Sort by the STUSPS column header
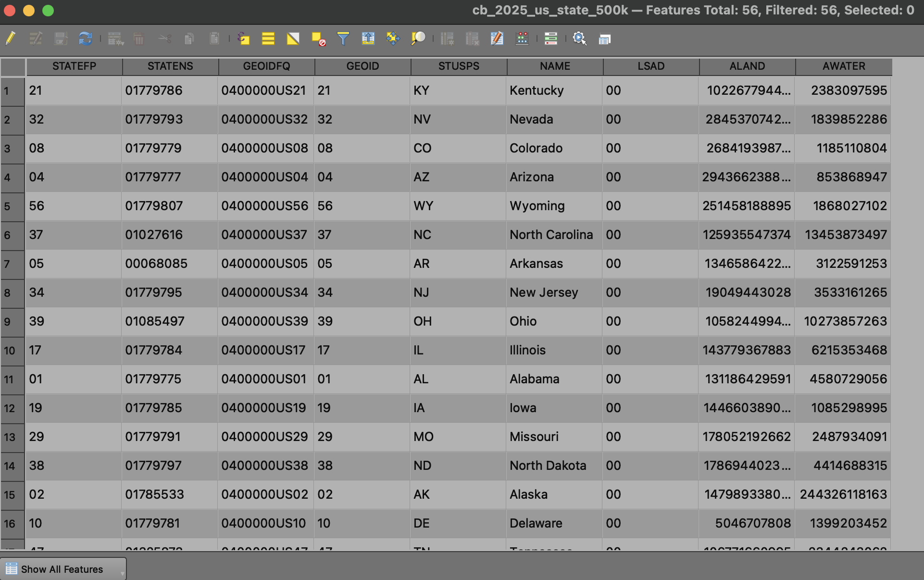 pyautogui.click(x=459, y=66)
